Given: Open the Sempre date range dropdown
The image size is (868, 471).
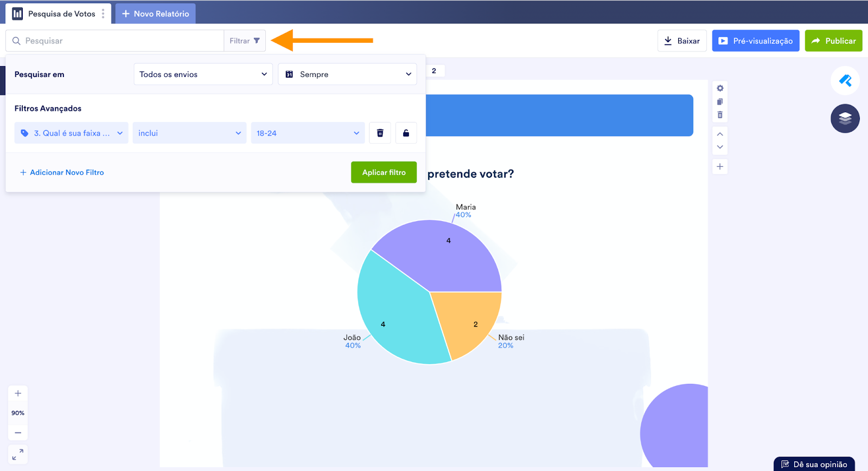Looking at the screenshot, I should point(347,74).
